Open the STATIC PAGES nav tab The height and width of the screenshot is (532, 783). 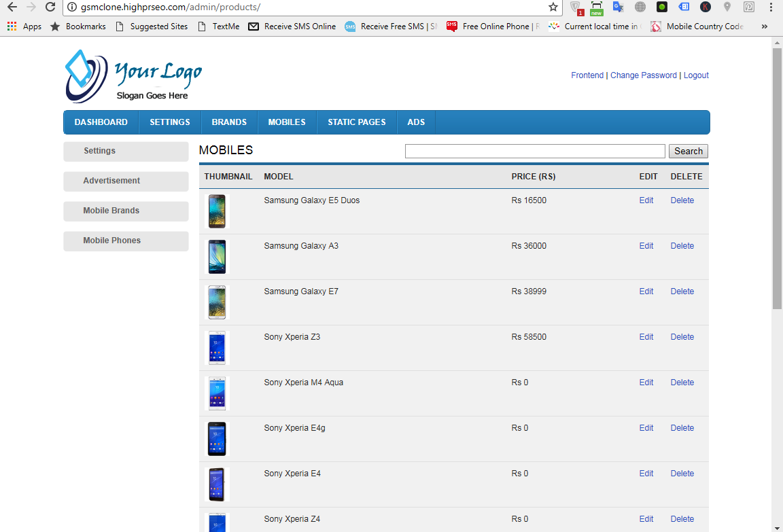coord(357,122)
